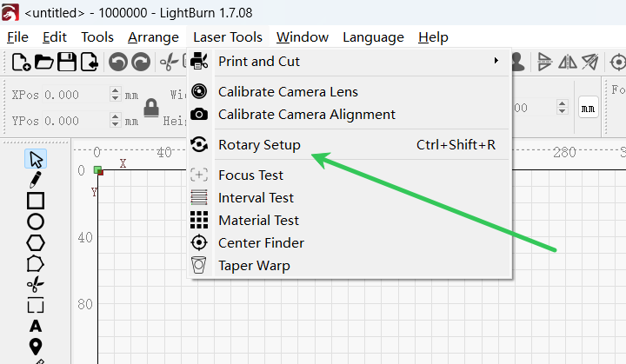This screenshot has height=364, width=626.
Task: Select the Position Laser marker tool
Action: (x=36, y=347)
